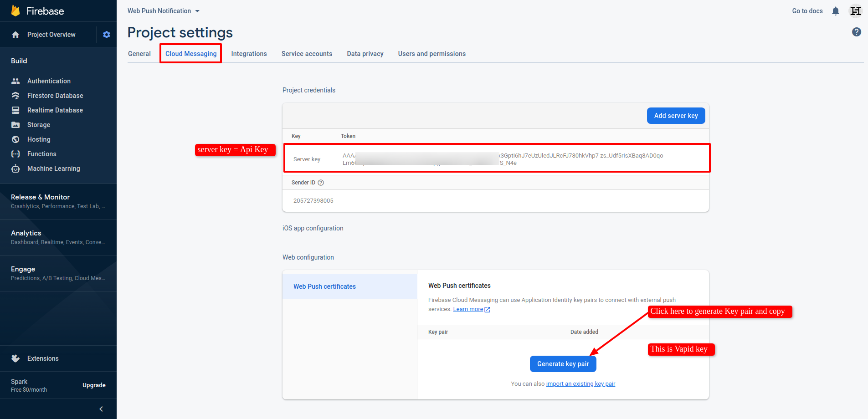Open the Users and permissions tab

coord(431,54)
